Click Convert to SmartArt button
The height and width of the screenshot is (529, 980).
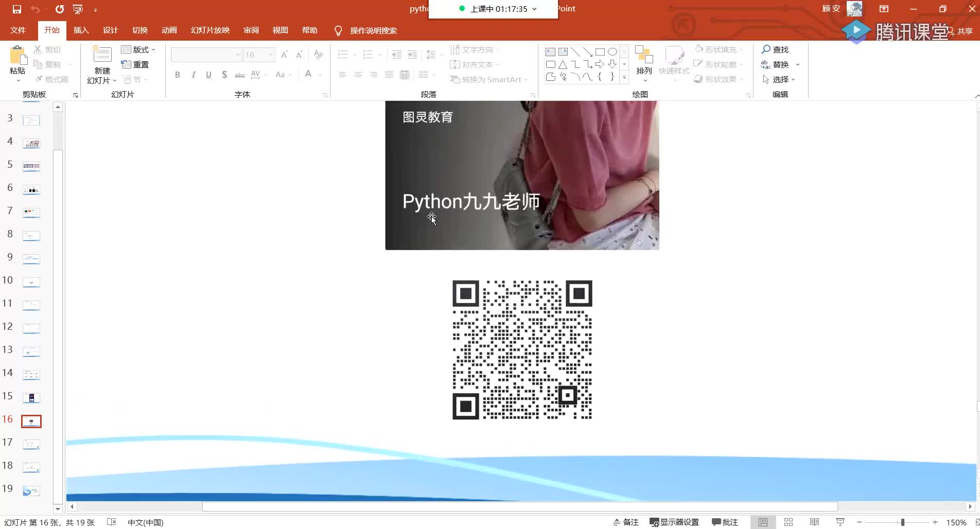point(488,79)
